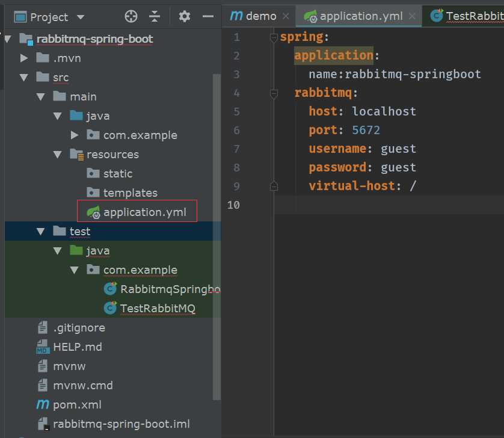Viewport: 504px width, 438px height.
Task: Click the green test java folder icon
Action: 76,250
